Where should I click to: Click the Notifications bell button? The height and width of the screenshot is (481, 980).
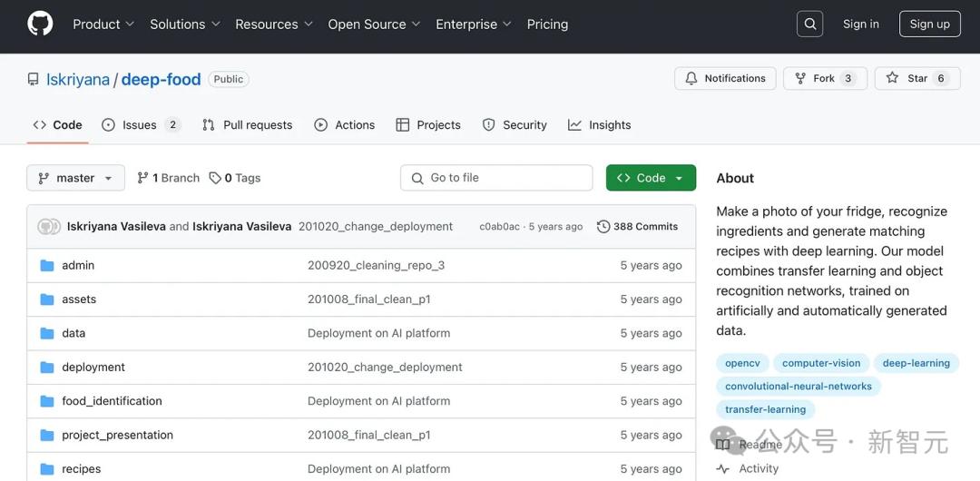click(725, 79)
